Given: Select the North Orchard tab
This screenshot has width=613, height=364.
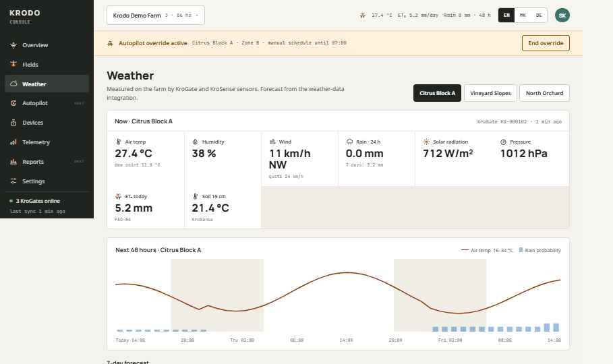Looking at the screenshot, I should (544, 93).
